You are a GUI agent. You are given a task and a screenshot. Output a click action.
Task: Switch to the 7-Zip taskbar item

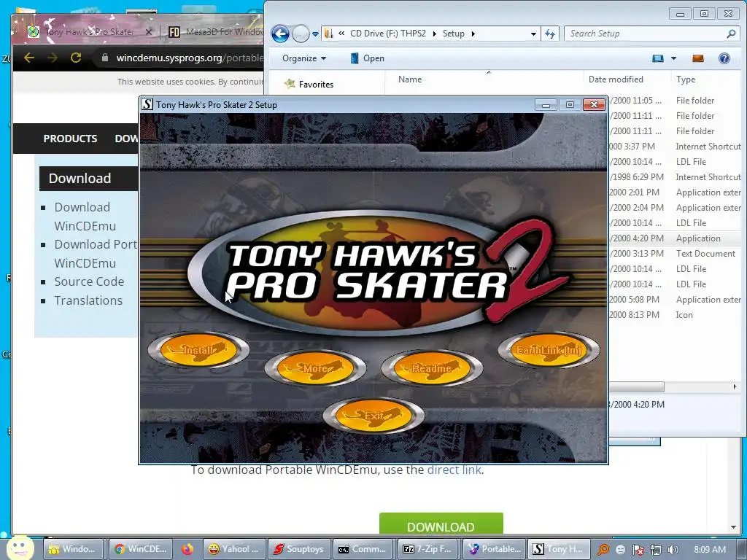pyautogui.click(x=427, y=549)
